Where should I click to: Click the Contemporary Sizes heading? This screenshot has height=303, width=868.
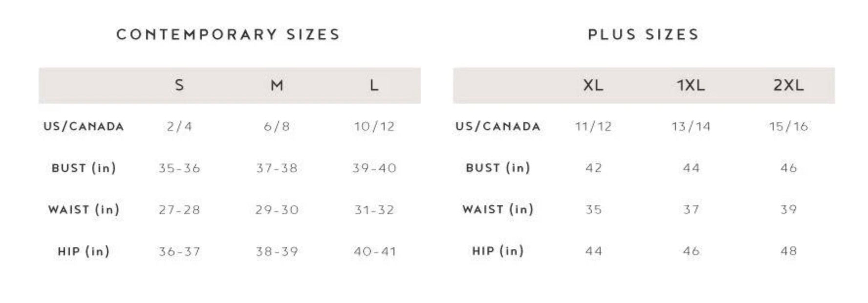228,35
